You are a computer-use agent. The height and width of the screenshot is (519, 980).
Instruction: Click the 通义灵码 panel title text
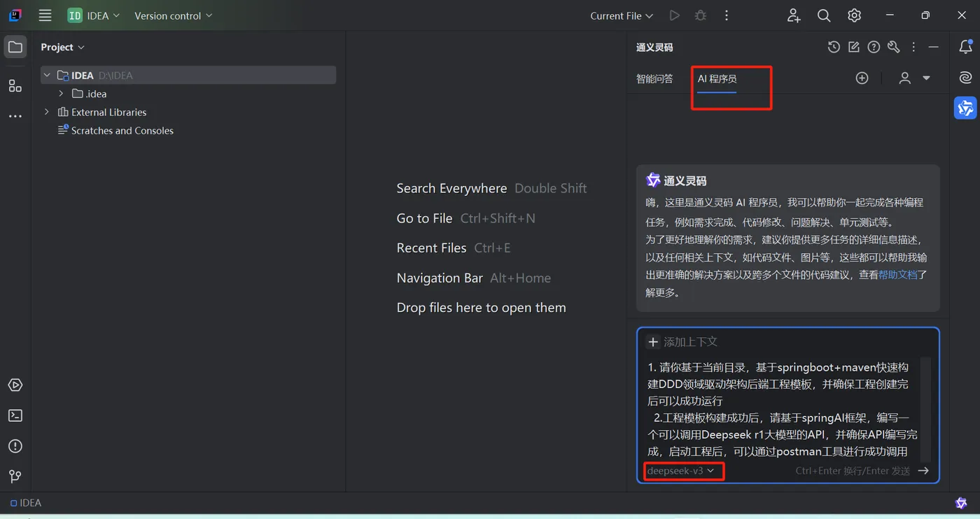pos(654,47)
